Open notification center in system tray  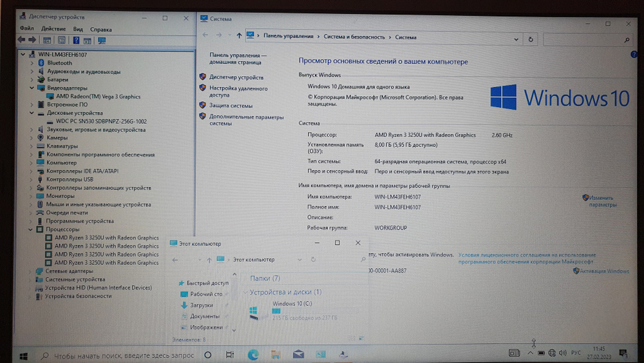[x=623, y=353]
